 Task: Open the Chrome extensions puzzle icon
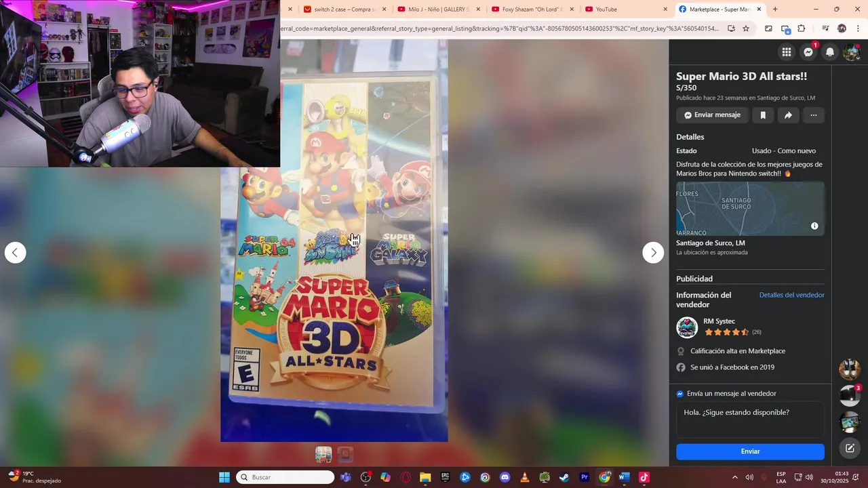(x=802, y=28)
